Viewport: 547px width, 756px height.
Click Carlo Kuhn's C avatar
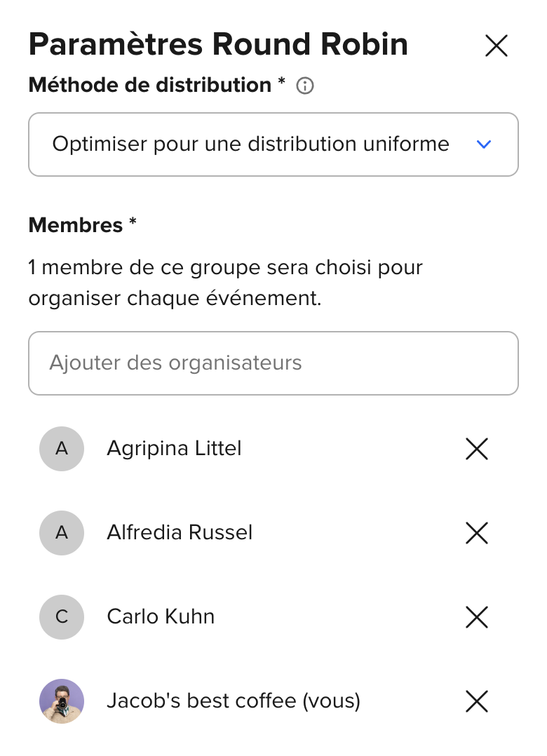point(62,617)
